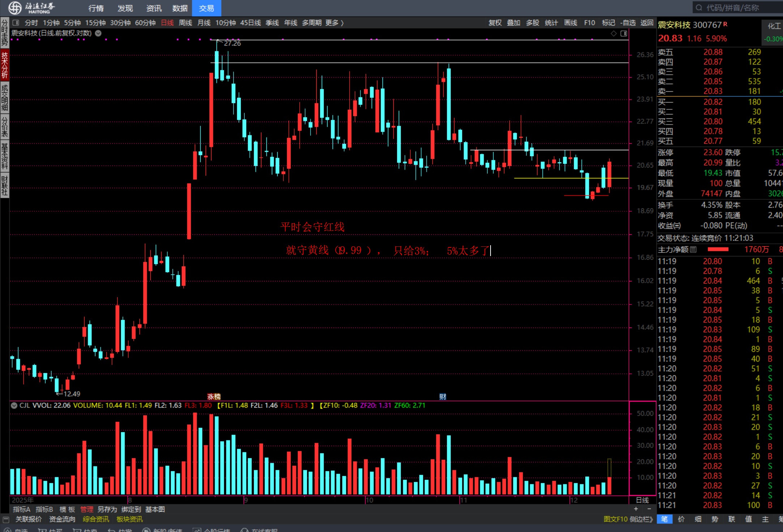
Task: Click the 涨榜 badge icon on chart
Action: [214, 397]
